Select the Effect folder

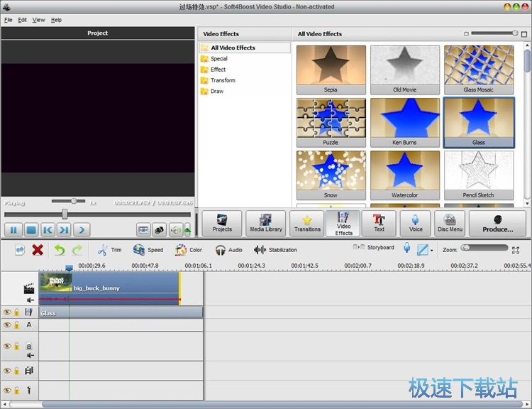[x=218, y=70]
